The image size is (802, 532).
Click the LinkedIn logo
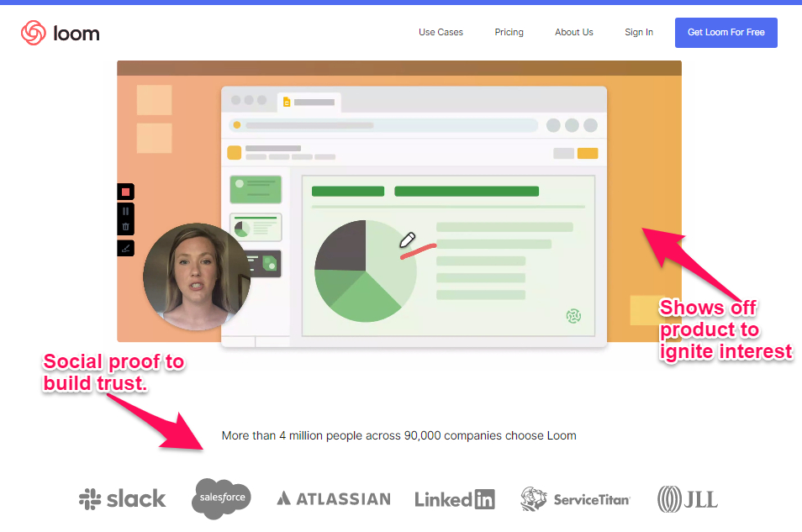[x=455, y=499]
